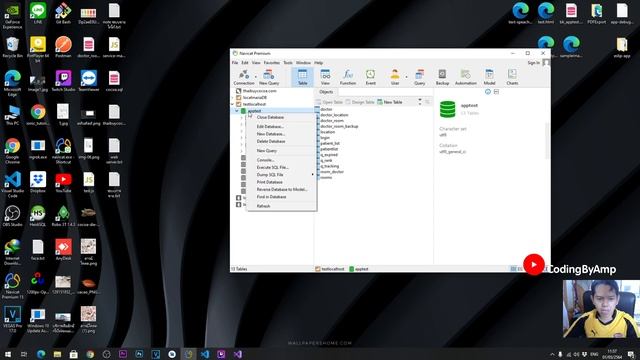Open the Git Bash desktop shortcut
This screenshot has height=360, width=640.
pos(63,13)
